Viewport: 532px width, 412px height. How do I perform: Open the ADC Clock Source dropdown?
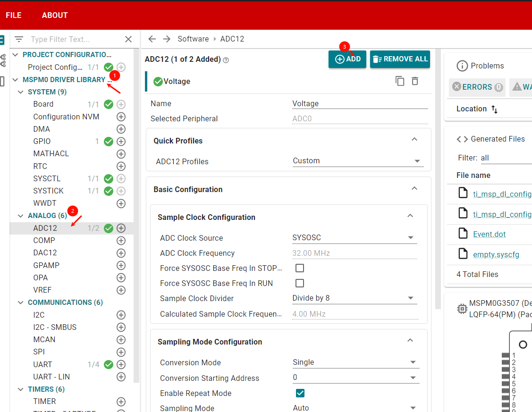point(355,238)
